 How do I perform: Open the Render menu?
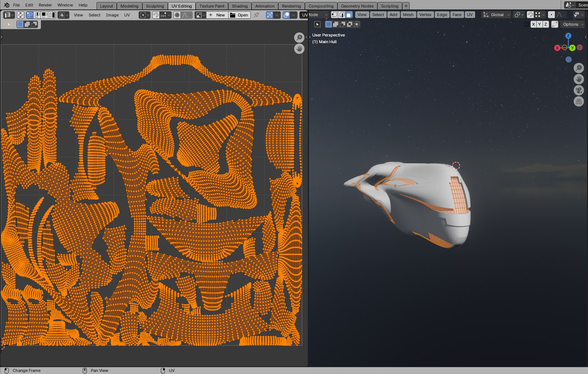tap(45, 5)
